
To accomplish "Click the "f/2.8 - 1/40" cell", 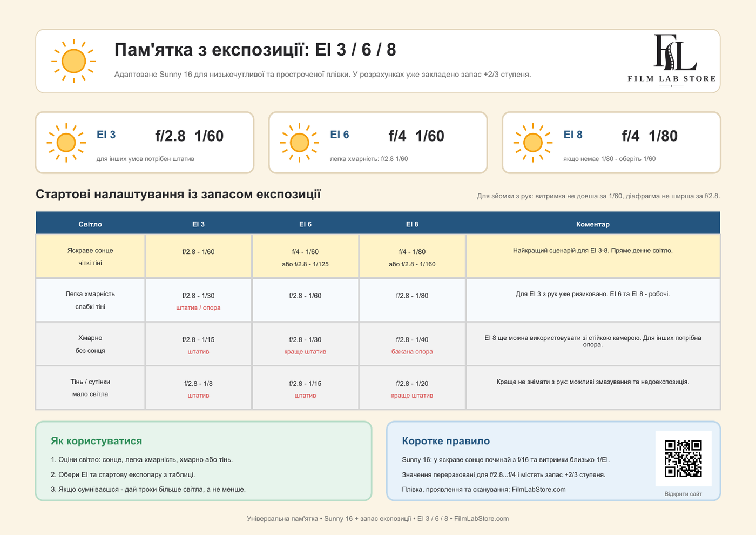I will 412,340.
